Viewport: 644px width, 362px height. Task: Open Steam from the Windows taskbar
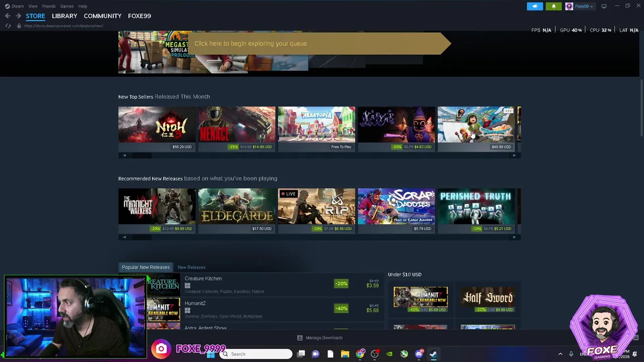pyautogui.click(x=433, y=354)
